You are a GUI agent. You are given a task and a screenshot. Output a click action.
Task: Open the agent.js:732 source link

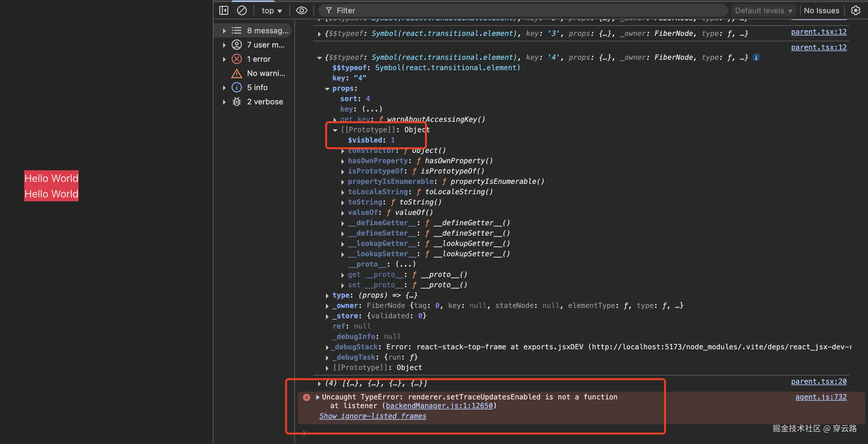(x=820, y=397)
